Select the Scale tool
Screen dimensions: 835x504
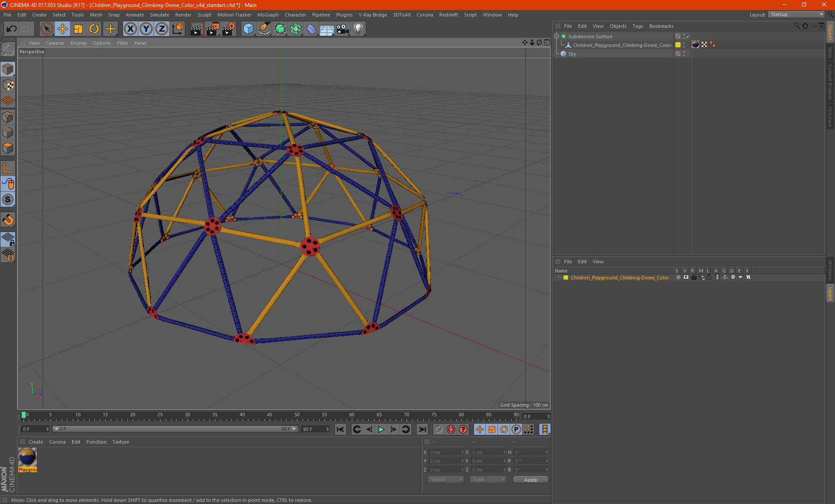click(x=78, y=29)
